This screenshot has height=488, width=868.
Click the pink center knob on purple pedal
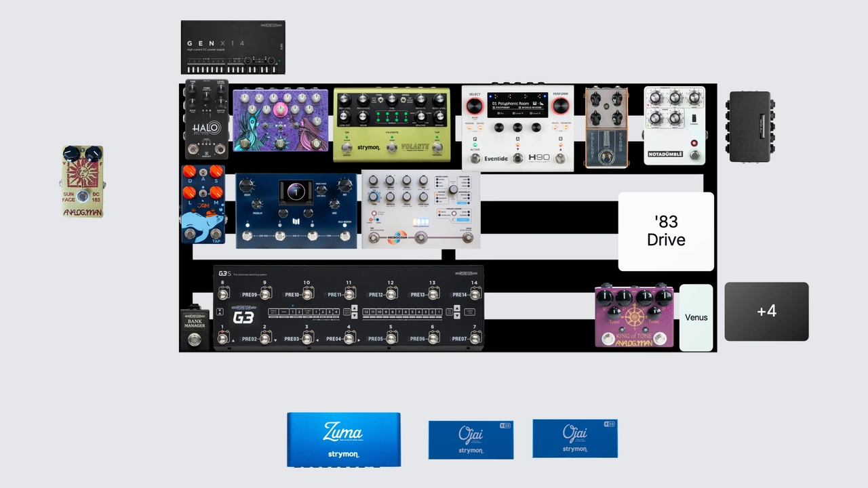point(280,110)
